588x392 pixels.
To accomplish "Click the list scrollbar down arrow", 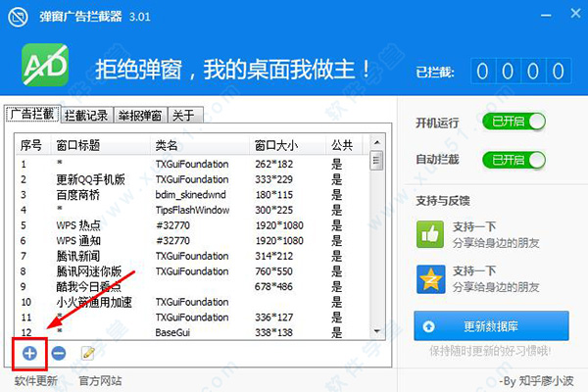I will pyautogui.click(x=377, y=331).
